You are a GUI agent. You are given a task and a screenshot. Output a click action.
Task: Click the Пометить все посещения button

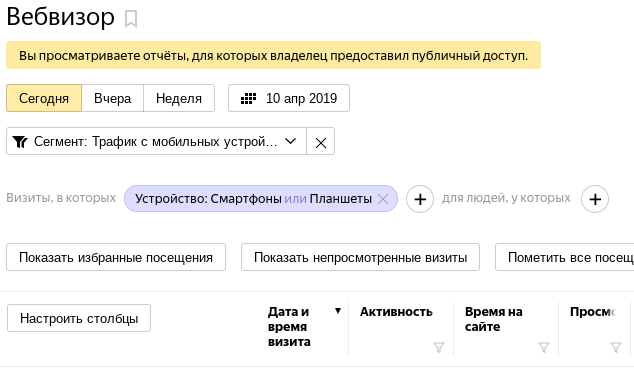pos(564,257)
